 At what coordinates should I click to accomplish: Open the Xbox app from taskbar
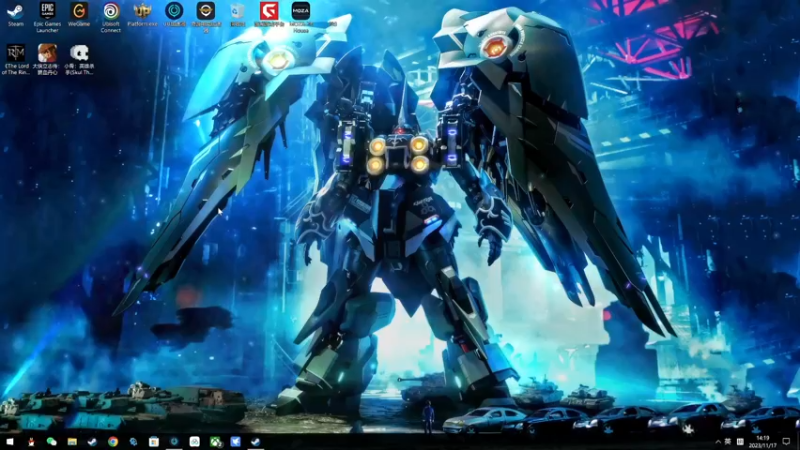[215, 442]
